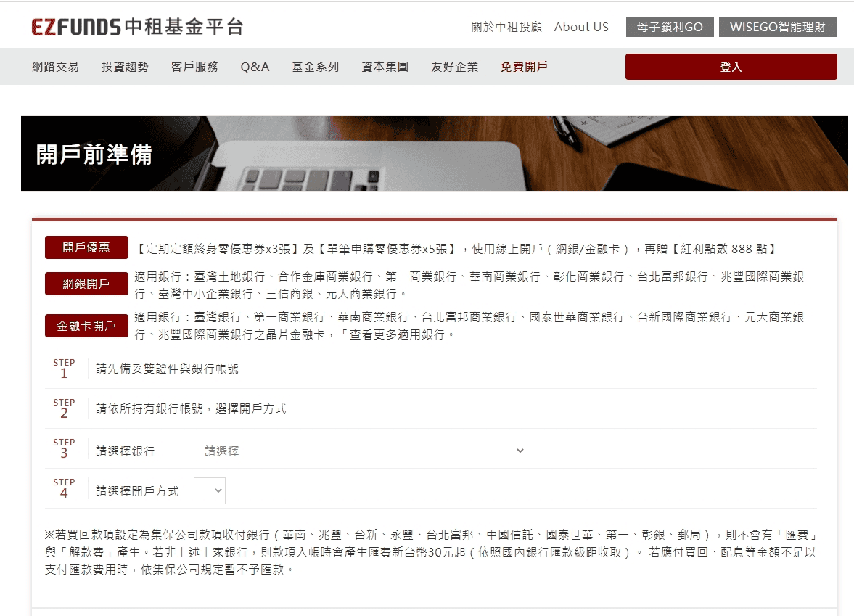
Task: Click the 請選擇開戶方式 label
Action: (137, 491)
